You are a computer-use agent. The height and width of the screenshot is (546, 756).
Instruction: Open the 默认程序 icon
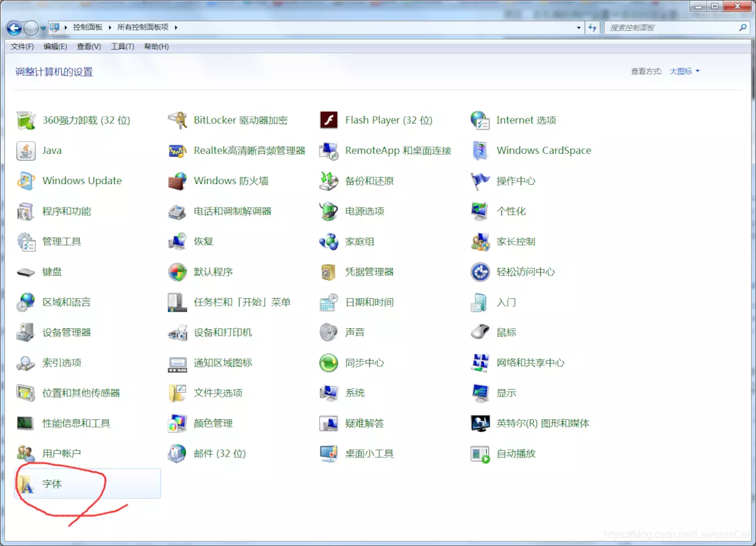pyautogui.click(x=178, y=271)
